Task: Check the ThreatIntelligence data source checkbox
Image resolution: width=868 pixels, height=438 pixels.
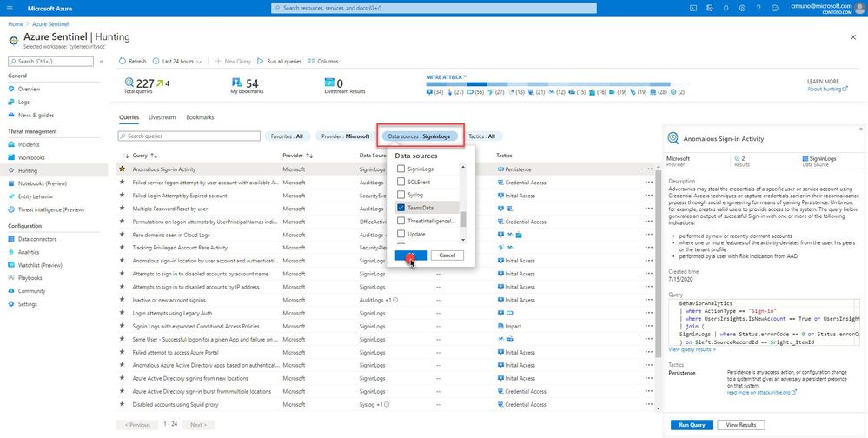Action: tap(401, 221)
